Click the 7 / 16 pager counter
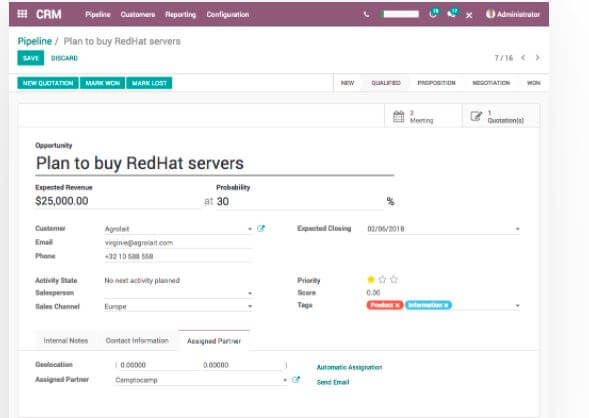Viewport: 589px width, 418px height. click(x=503, y=58)
